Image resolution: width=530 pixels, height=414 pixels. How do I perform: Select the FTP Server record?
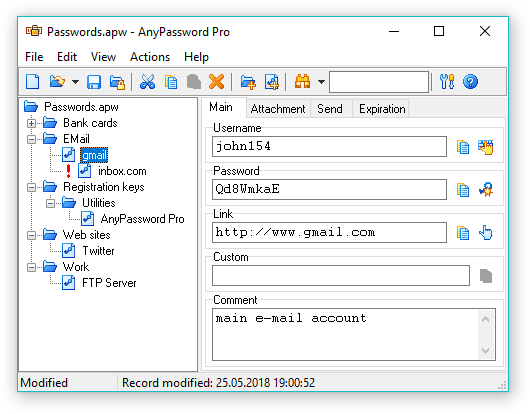coord(109,283)
